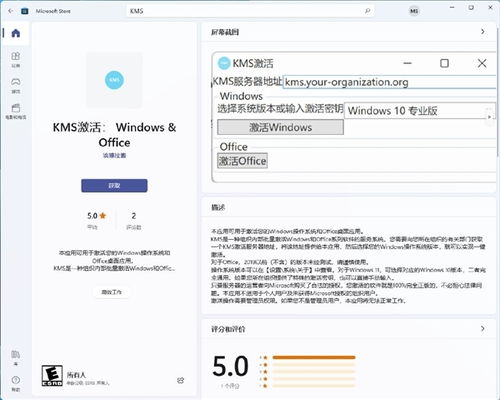Expand the screenshots section chevron
This screenshot has height=400, width=500.
[483, 32]
